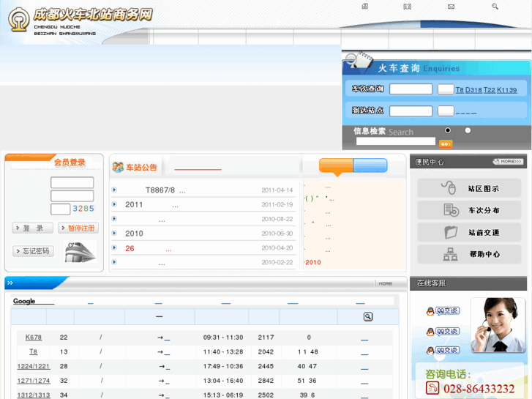Open the K1139 quick link
532x399 pixels.
[x=507, y=90]
